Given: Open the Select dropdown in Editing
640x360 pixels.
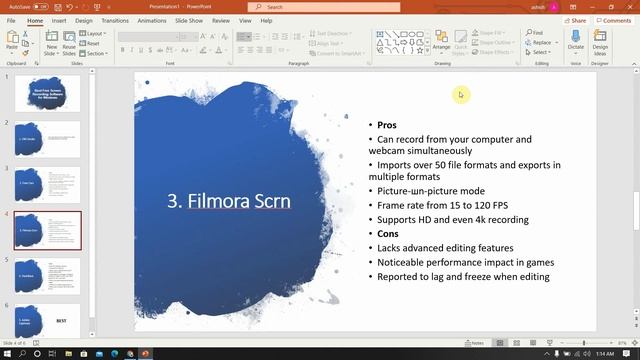Looking at the screenshot, I should click(538, 52).
